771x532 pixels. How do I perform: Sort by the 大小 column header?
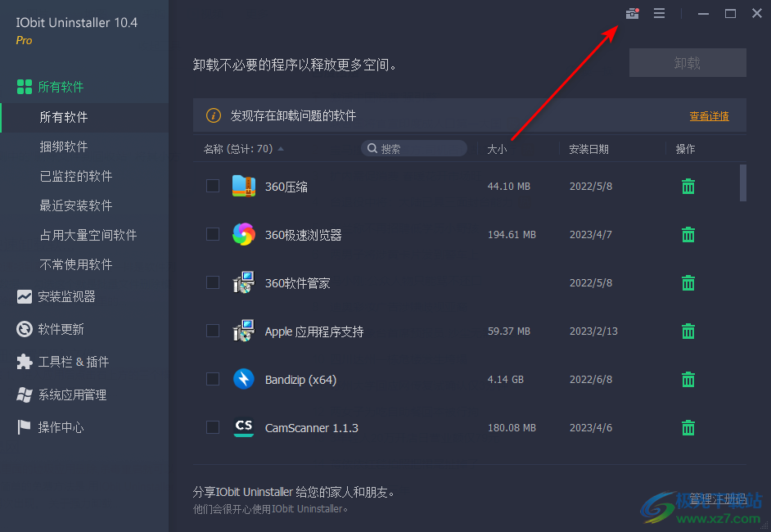[x=497, y=149]
